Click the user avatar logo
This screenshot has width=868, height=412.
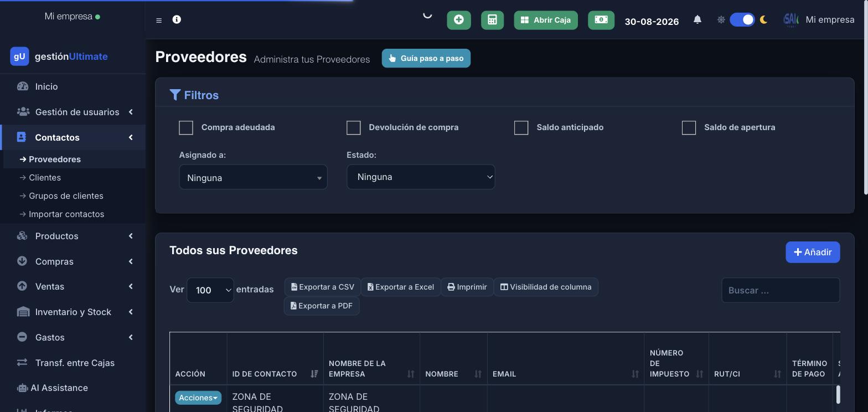[x=791, y=20]
